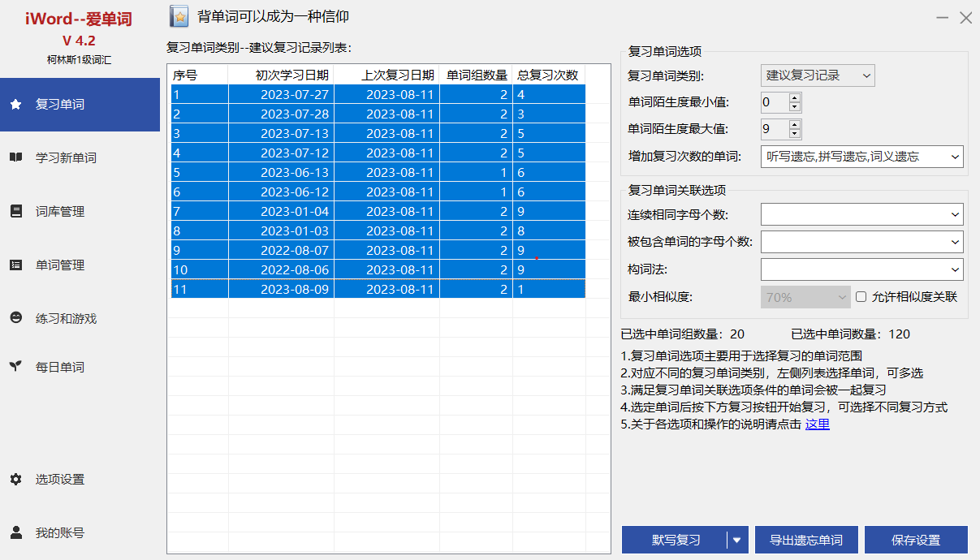Click the 词库管理 sidebar icon
The image size is (980, 560).
pyautogui.click(x=15, y=212)
